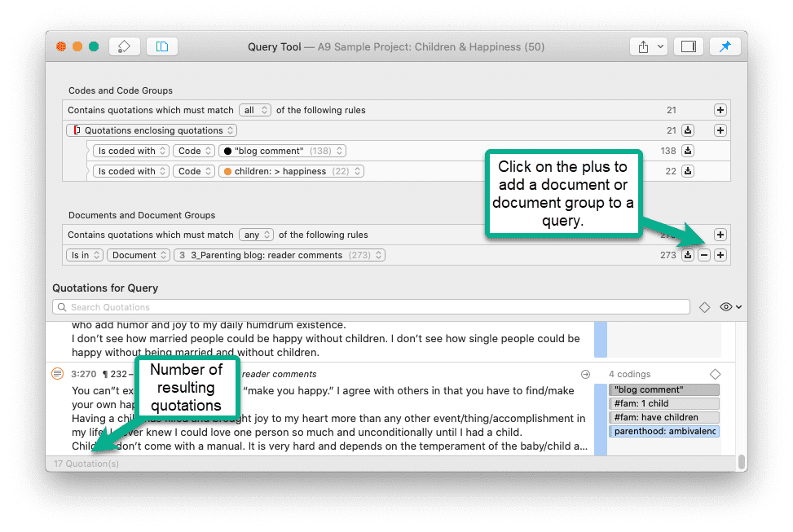This screenshot has height=532, width=793.
Task: Click the pin window icon
Action: click(725, 46)
